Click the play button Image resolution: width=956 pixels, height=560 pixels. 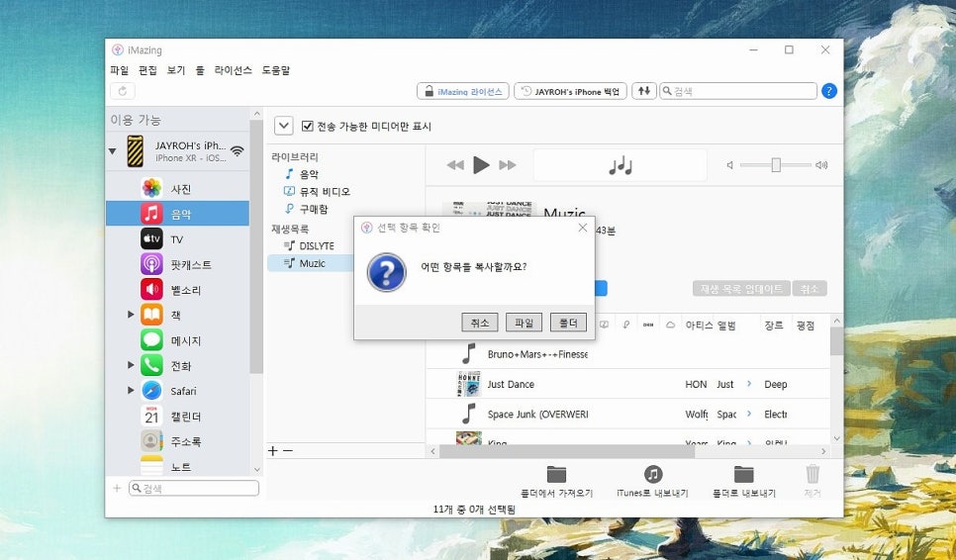(x=481, y=164)
